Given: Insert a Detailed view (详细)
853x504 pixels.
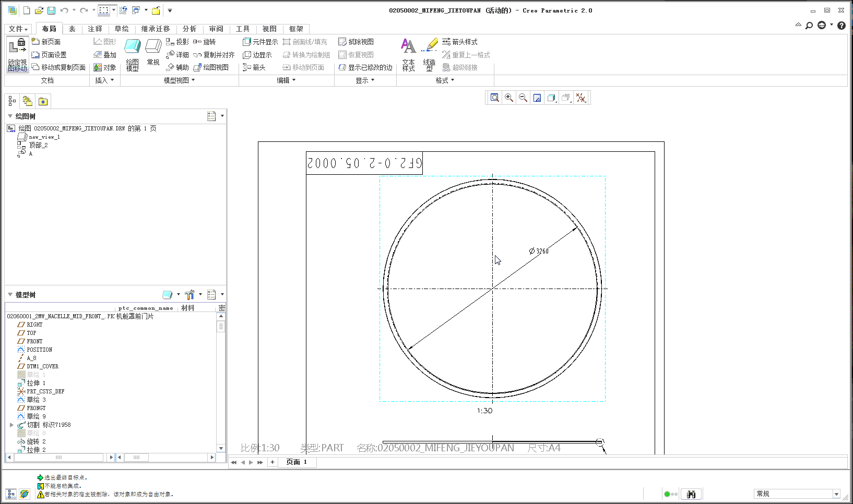Looking at the screenshot, I should [177, 55].
